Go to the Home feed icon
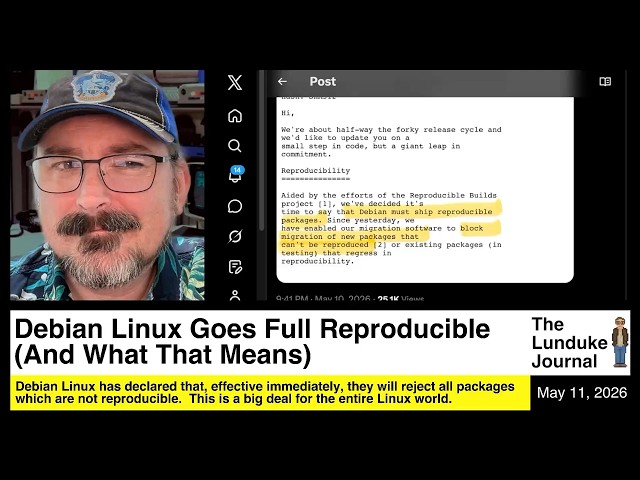This screenshot has width=640, height=480. (235, 116)
